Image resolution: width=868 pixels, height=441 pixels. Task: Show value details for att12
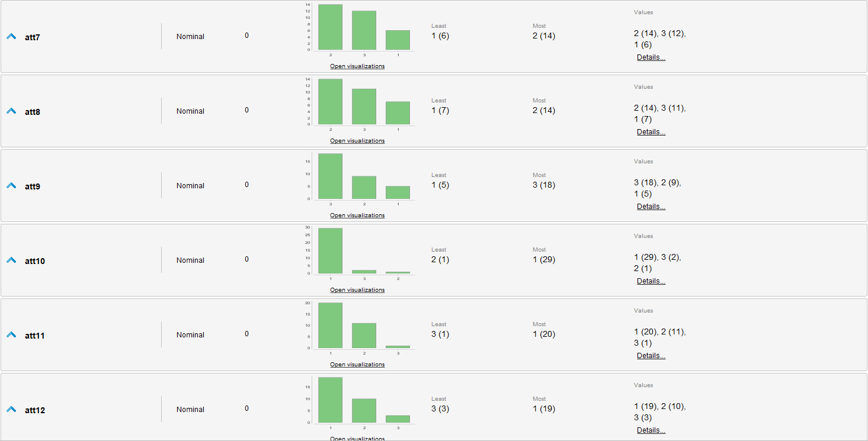point(651,430)
